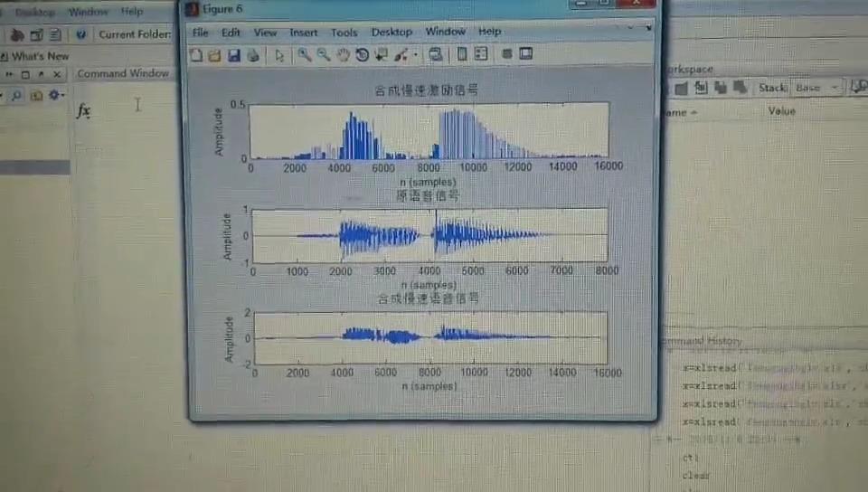The height and width of the screenshot is (492, 868).
Task: Click the Profiler icon in MATLAB toolbar
Action: pyautogui.click(x=55, y=35)
